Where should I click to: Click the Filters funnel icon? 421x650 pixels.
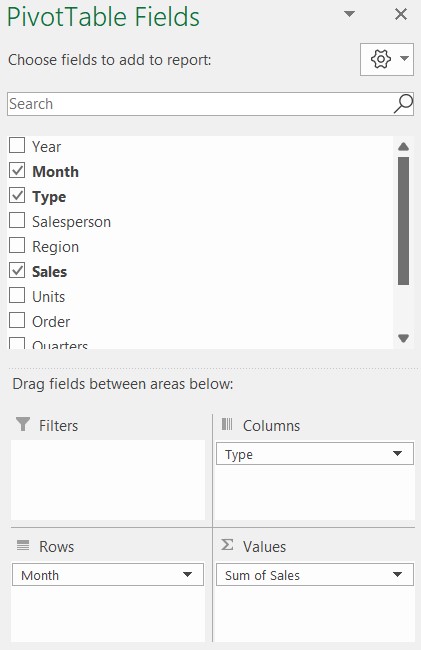23,424
